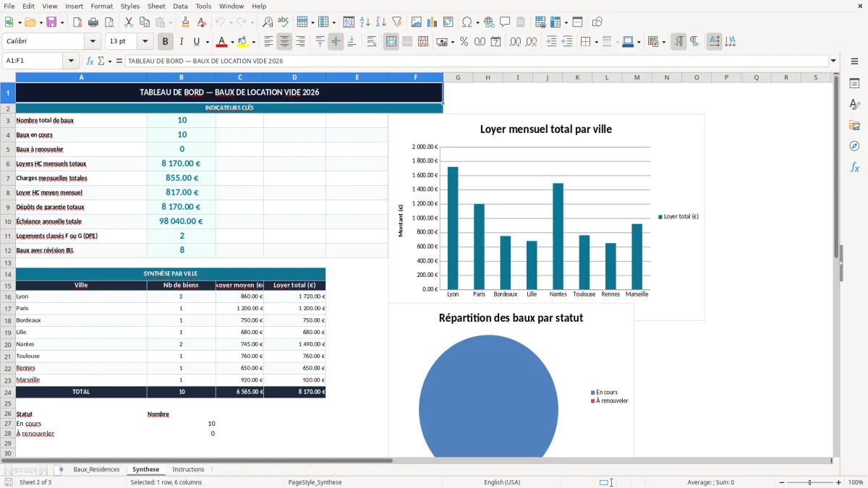Image resolution: width=868 pixels, height=488 pixels.
Task: Switch to the Instructions sheet tab
Action: pos(188,470)
